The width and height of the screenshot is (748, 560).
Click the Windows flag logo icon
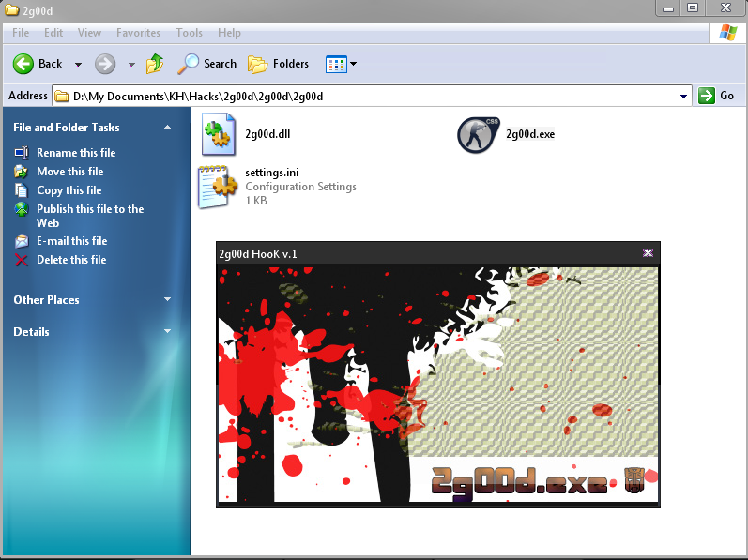[x=728, y=33]
